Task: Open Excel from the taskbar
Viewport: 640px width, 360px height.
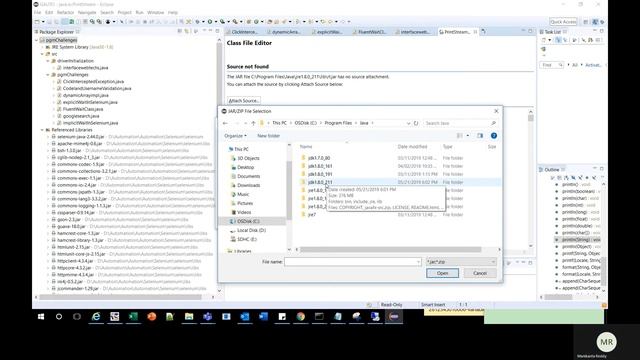Action: coord(133,317)
